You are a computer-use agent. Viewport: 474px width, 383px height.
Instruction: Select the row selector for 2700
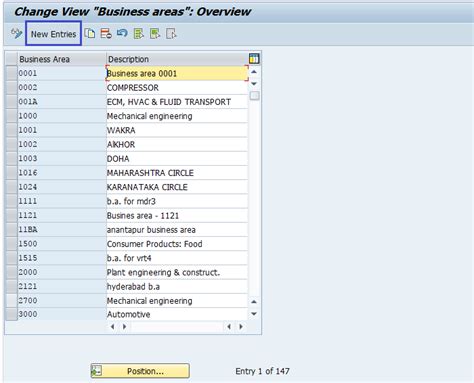(11, 300)
